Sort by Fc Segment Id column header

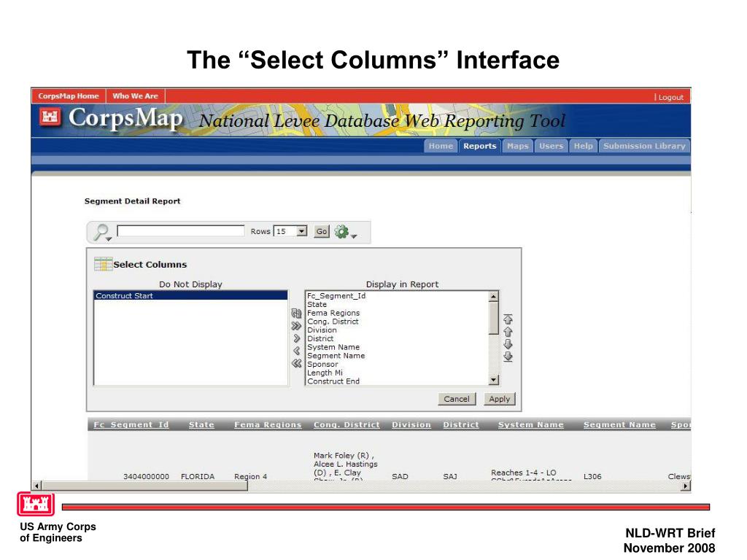coord(131,425)
